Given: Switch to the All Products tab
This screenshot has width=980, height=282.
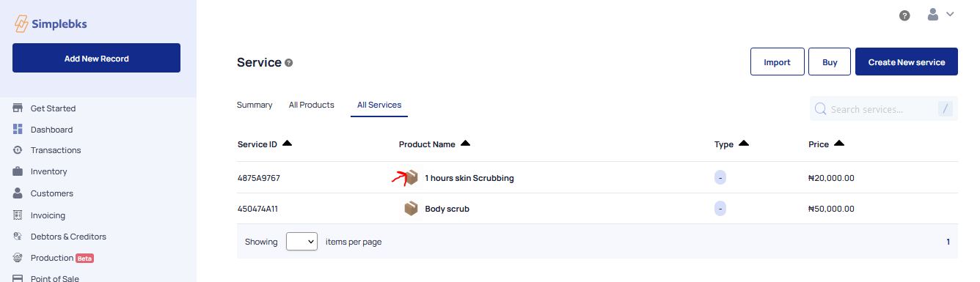Looking at the screenshot, I should point(312,105).
